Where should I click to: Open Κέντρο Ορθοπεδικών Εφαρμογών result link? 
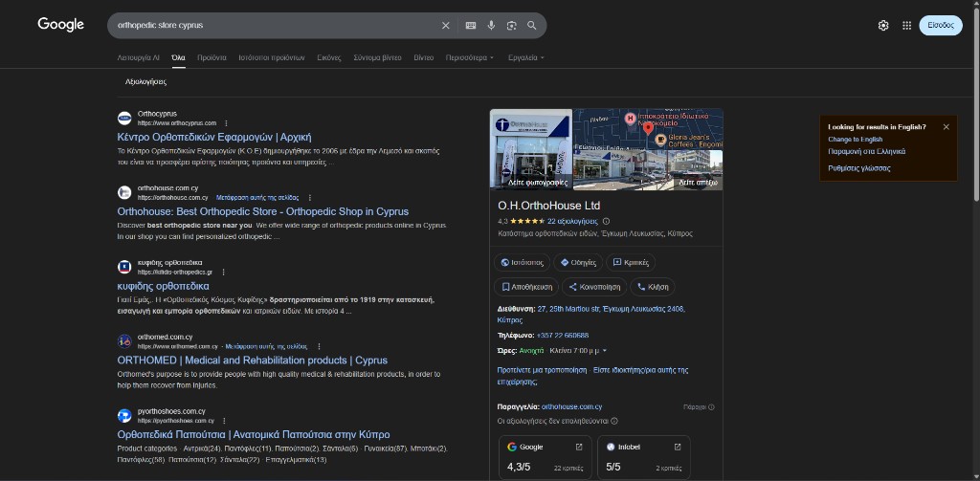tap(214, 137)
